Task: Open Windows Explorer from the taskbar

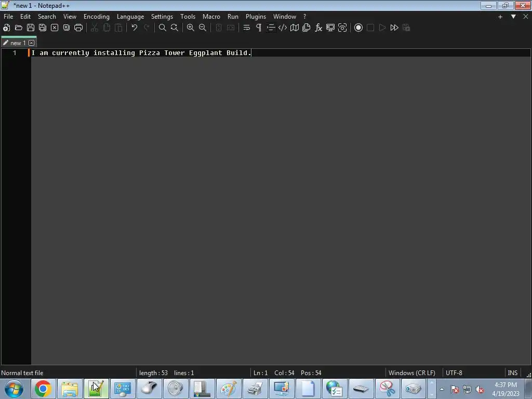Action: tap(70, 389)
